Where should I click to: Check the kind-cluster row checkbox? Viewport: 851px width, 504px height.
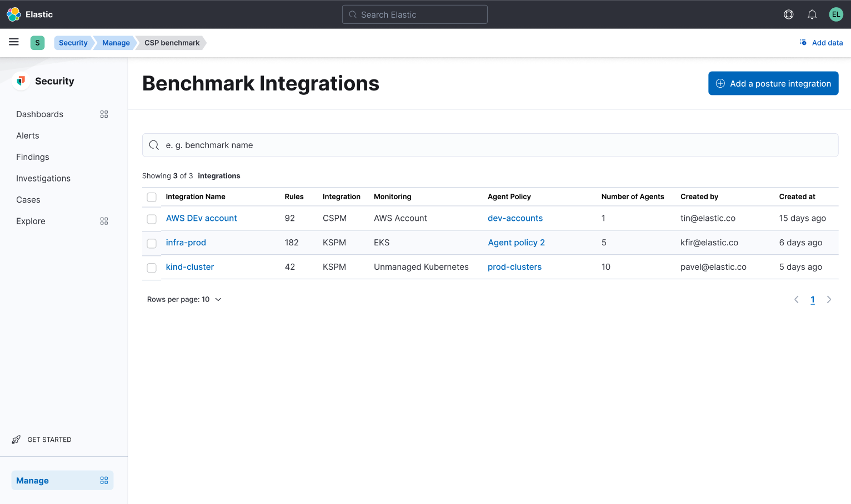[x=152, y=267]
